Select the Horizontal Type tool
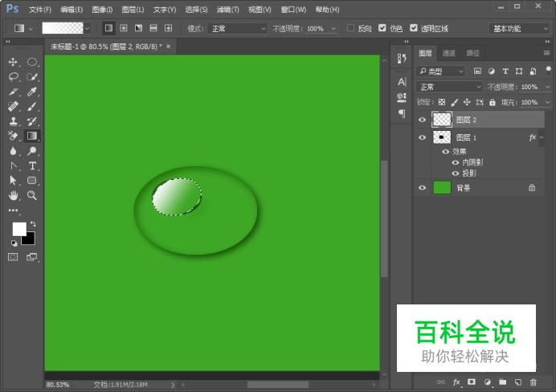This screenshot has width=556, height=392. [x=32, y=165]
